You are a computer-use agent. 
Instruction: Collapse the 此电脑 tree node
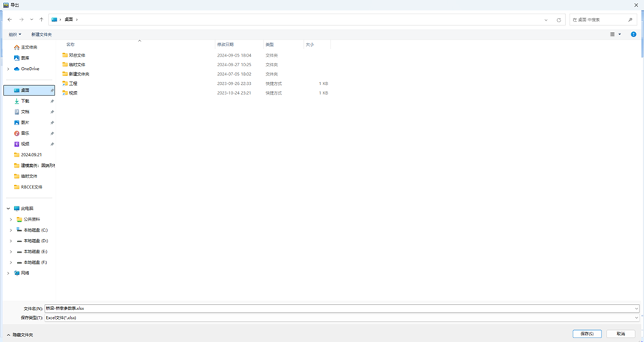8,209
